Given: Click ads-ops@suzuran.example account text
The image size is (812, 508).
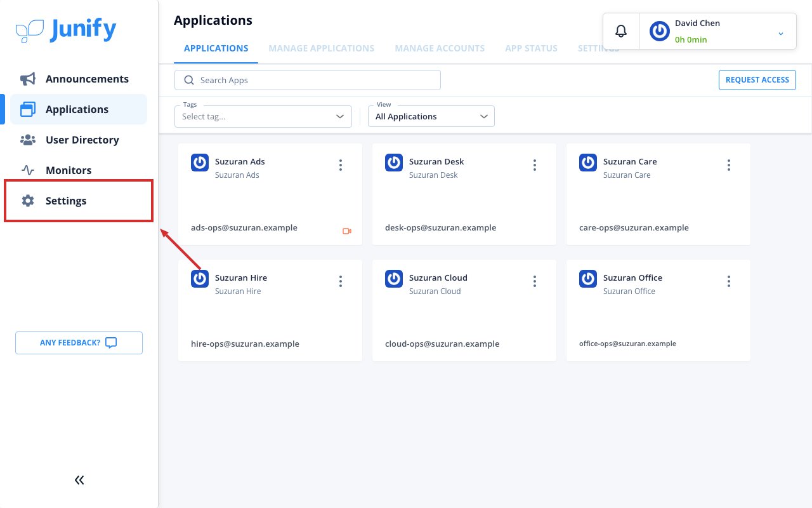Looking at the screenshot, I should click(244, 227).
